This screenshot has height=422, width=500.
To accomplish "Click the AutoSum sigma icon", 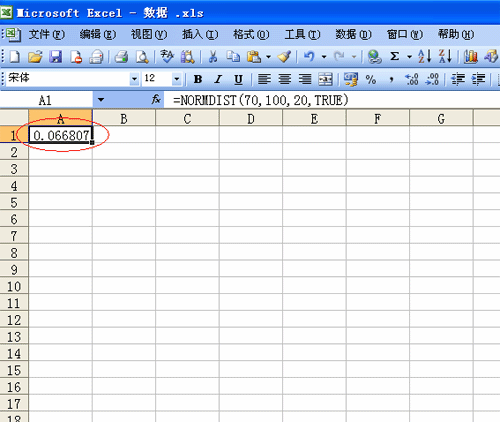I will click(x=395, y=56).
